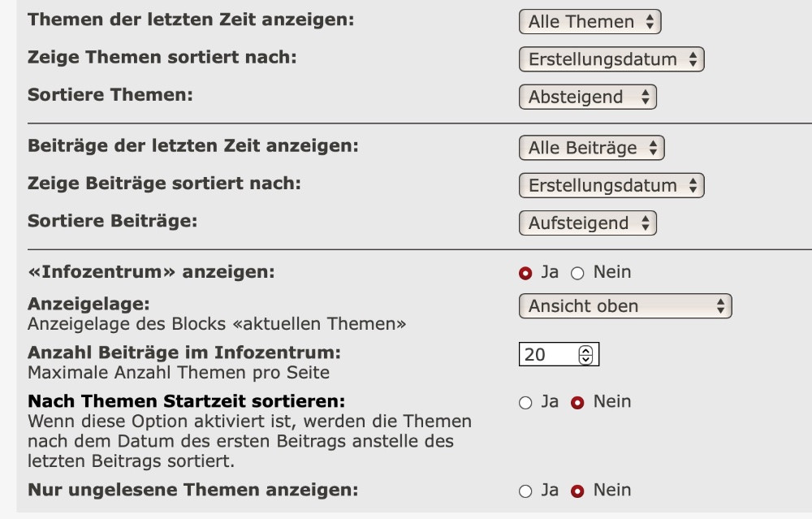
Task: Click the 'Anzahl Beiträge im Infozentrum:' label
Action: [x=184, y=352]
